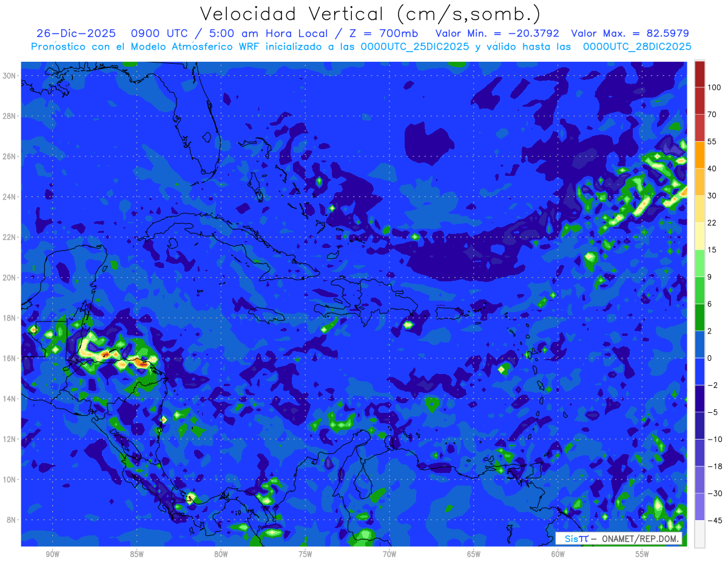Click the '90W' longitude label
The width and height of the screenshot is (728, 562).
tap(52, 554)
